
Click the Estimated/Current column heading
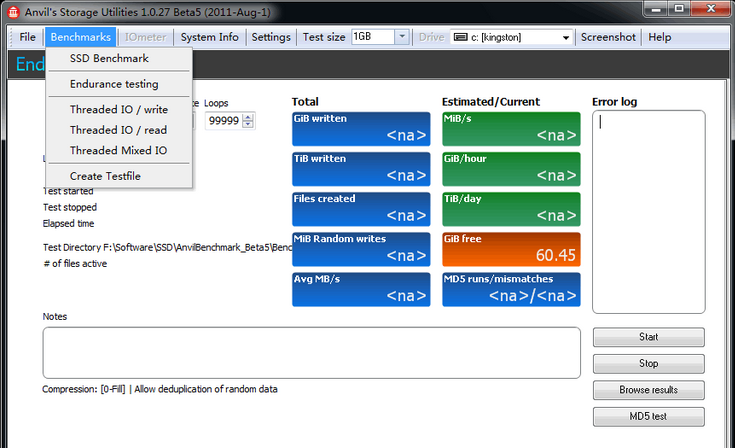[491, 102]
